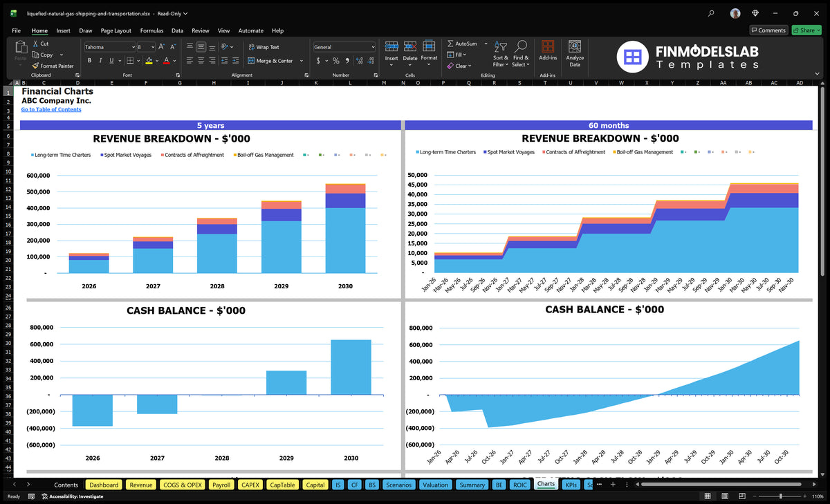The width and height of the screenshot is (830, 504).
Task: Click Accessibility: Investigate in status bar
Action: 72,496
